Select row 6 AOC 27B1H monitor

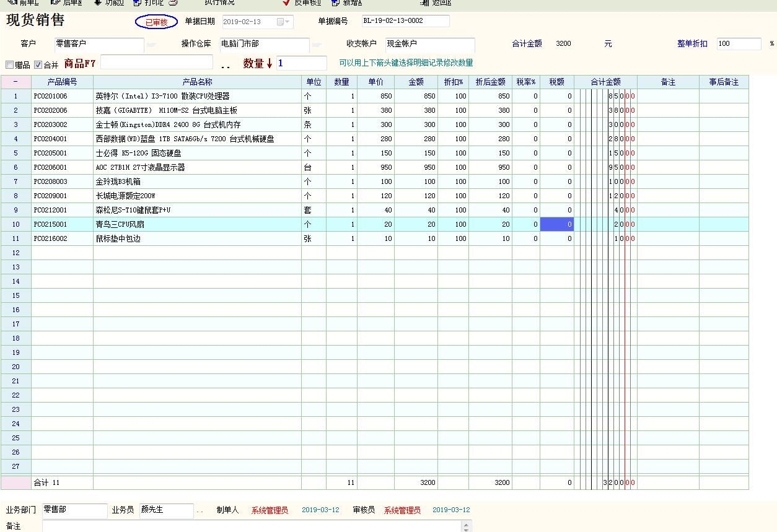pyautogui.click(x=140, y=167)
